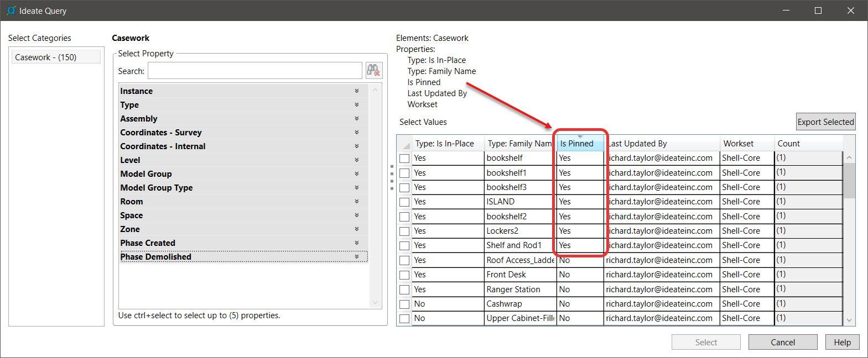Expand the Type property group
This screenshot has width=868, height=358.
(357, 104)
